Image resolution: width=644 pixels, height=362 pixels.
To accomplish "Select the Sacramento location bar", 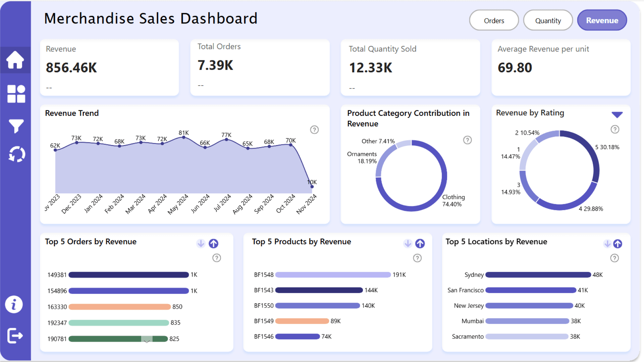I will pyautogui.click(x=527, y=337).
